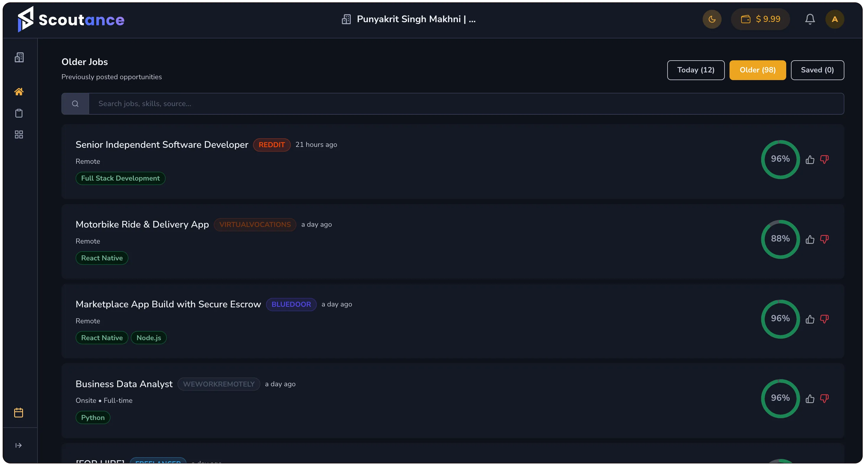Thumbs down the Business Data Analyst job

click(824, 399)
